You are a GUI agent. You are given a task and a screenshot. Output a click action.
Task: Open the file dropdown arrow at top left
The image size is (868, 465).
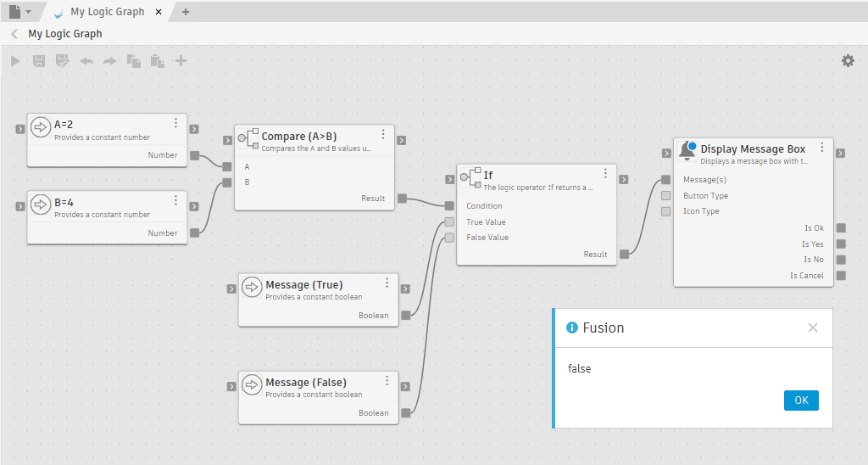28,12
